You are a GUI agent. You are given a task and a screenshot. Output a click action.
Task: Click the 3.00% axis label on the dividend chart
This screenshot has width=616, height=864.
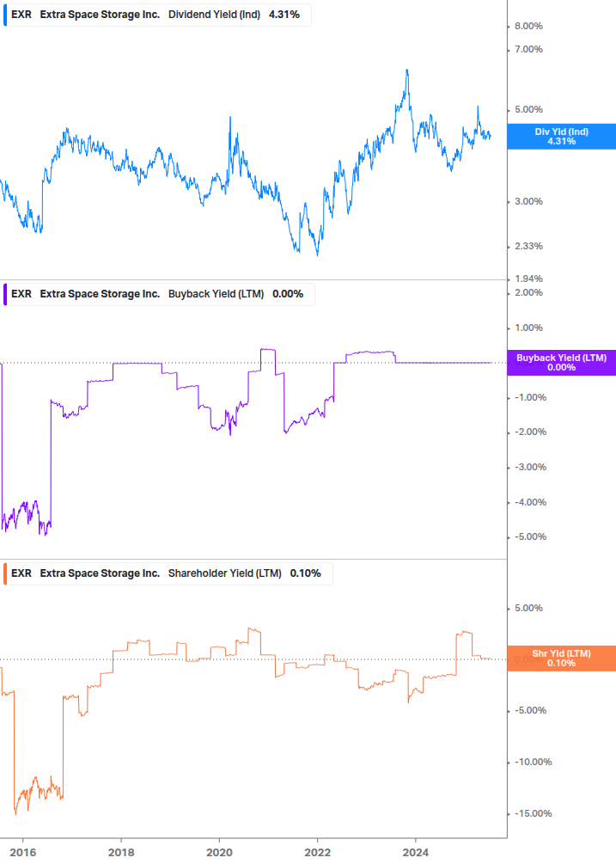point(528,202)
